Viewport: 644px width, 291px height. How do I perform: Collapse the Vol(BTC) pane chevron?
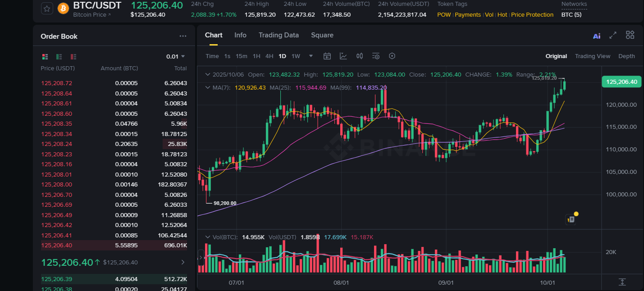208,236
